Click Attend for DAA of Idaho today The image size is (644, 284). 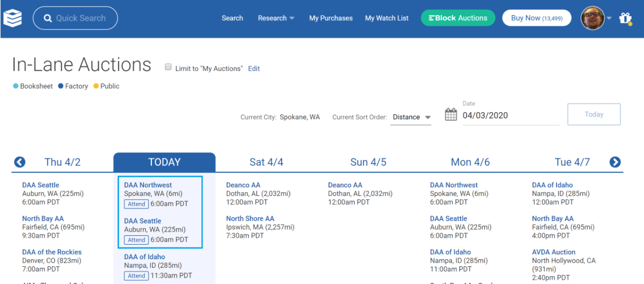tap(136, 276)
